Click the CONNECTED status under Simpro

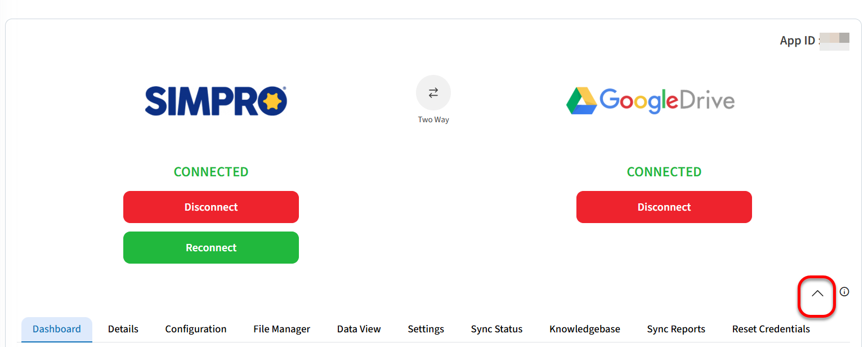(211, 172)
